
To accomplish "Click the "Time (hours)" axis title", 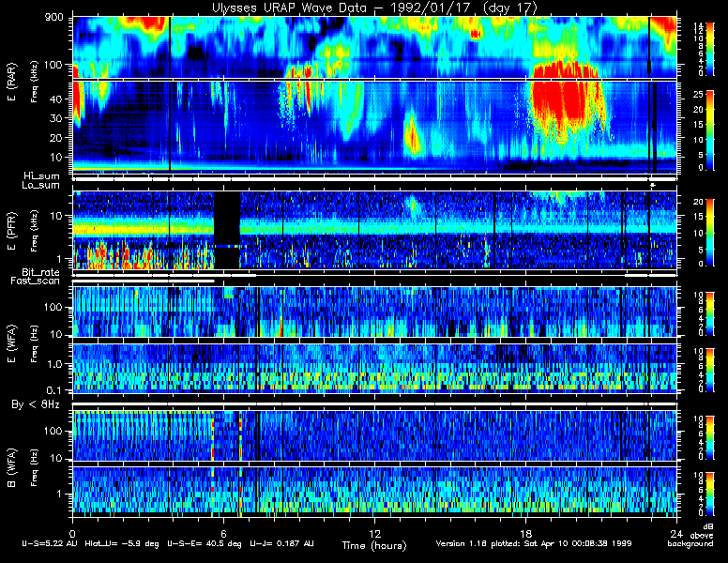I will click(x=374, y=545).
